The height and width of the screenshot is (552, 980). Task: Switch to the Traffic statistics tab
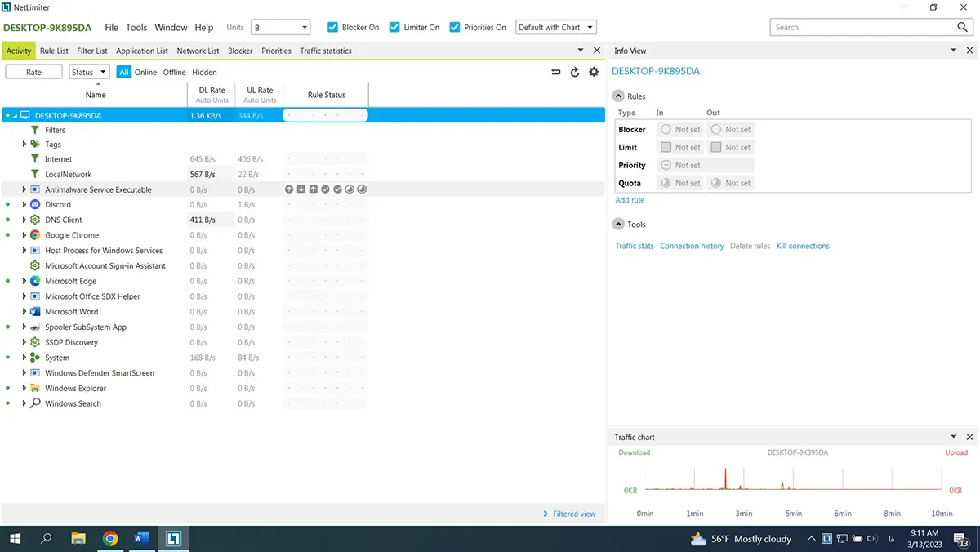pyautogui.click(x=326, y=51)
